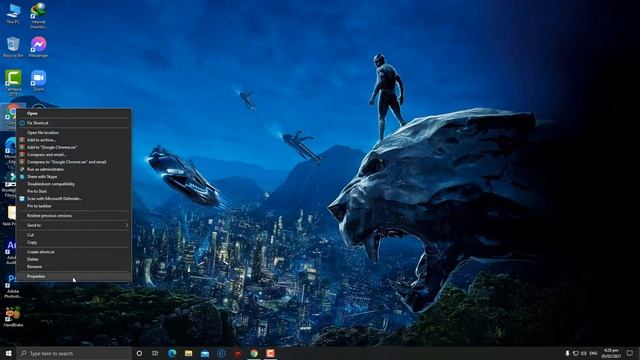The image size is (640, 360).
Task: Choose Open in the context menu
Action: pyautogui.click(x=73, y=113)
